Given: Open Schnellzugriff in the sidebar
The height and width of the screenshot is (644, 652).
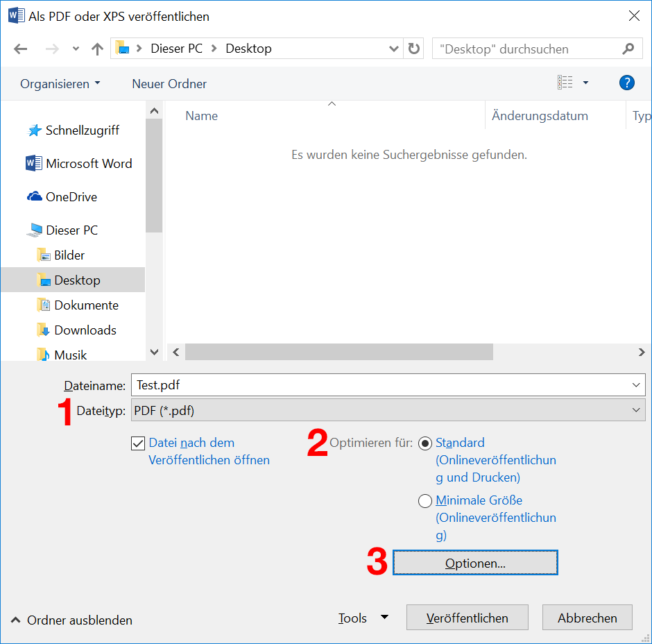Looking at the screenshot, I should point(82,130).
